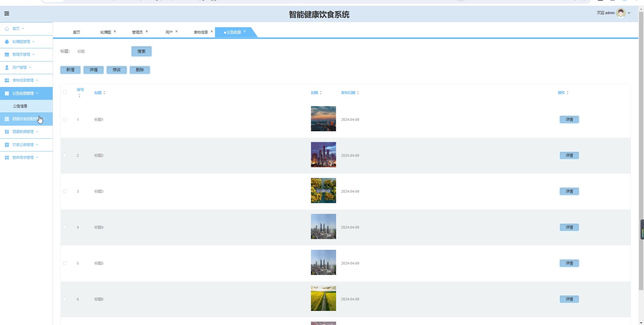The width and height of the screenshot is (644, 325).
Task: Click the admin avatar picture
Action: pyautogui.click(x=621, y=13)
